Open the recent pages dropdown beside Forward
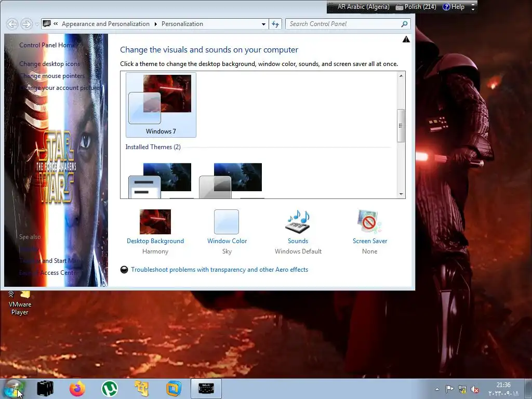Viewport: 532px width, 399px height. pyautogui.click(x=37, y=24)
